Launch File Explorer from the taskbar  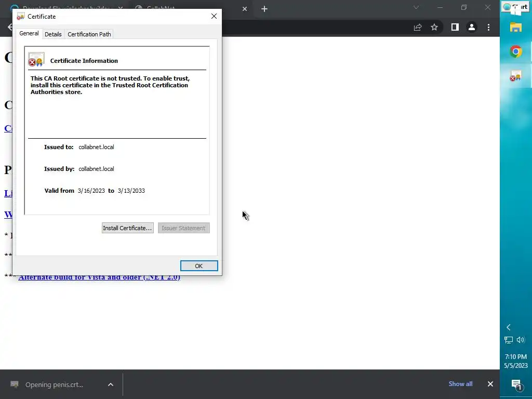click(516, 27)
